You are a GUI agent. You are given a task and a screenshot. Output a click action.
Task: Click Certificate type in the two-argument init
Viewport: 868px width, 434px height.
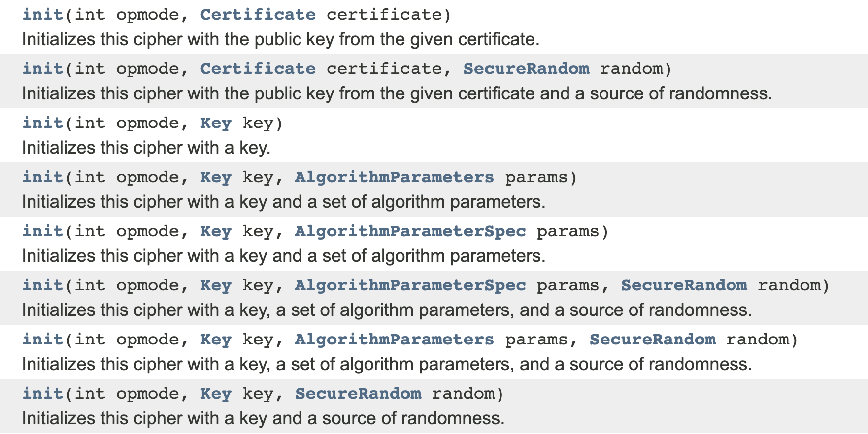coord(258,15)
